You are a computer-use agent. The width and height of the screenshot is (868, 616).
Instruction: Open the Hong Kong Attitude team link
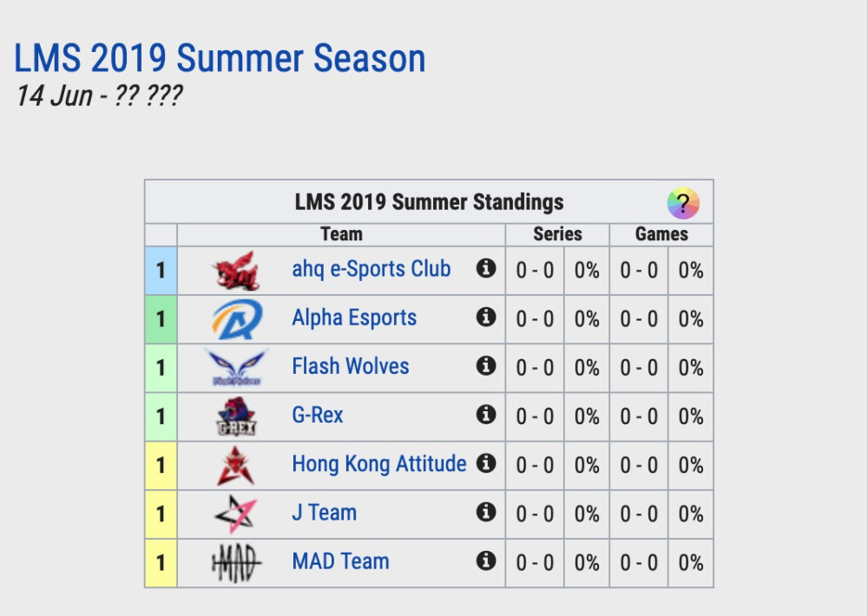coord(378,464)
